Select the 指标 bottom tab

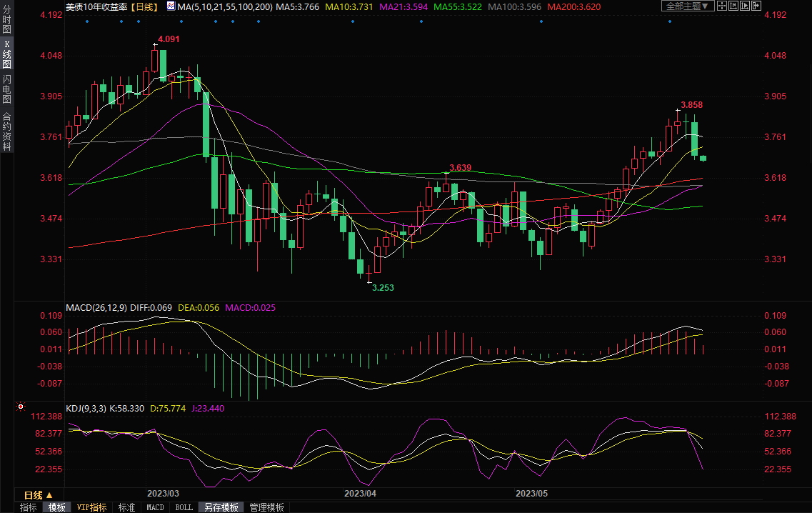(x=29, y=507)
